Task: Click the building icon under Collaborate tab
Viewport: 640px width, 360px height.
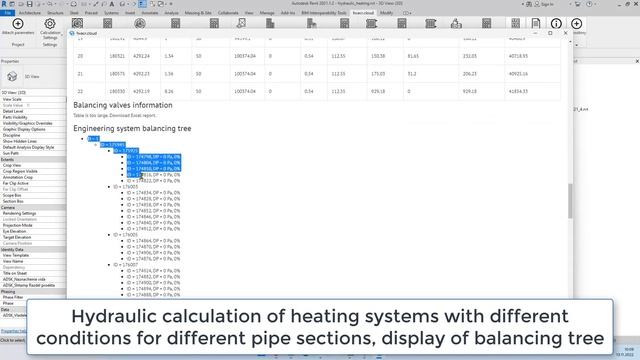Action: [x=270, y=24]
